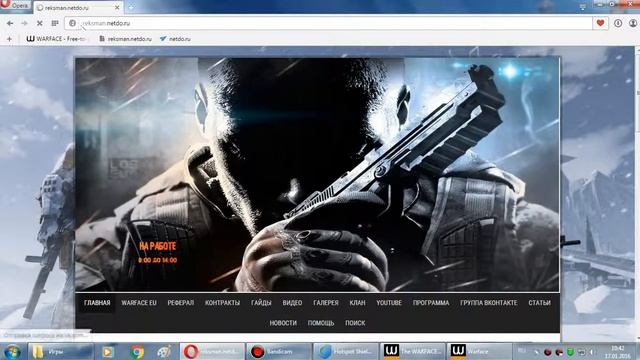Click the site header banner image
The image size is (640, 360).
point(317,174)
